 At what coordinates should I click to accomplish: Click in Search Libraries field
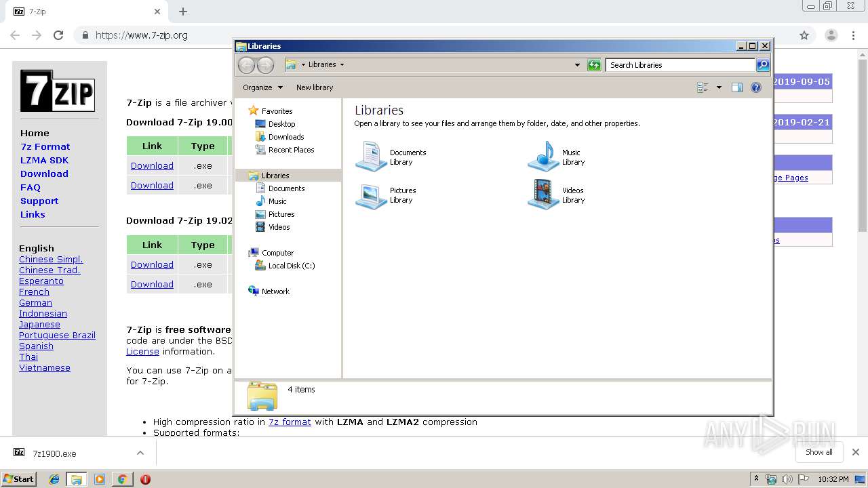coord(680,65)
